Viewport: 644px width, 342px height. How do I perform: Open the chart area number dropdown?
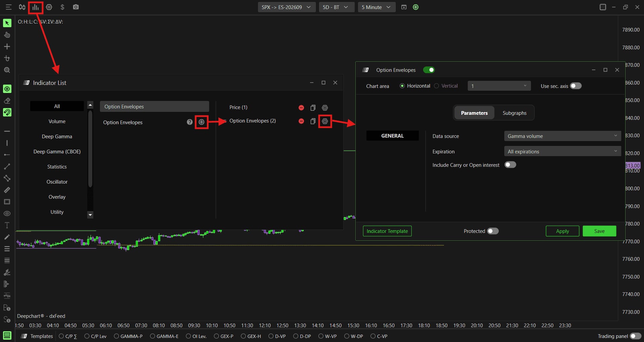coord(499,86)
